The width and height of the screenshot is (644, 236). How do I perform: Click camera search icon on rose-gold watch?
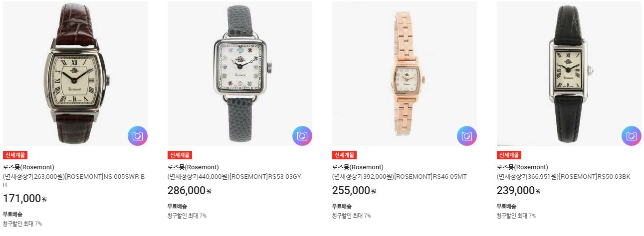click(466, 136)
